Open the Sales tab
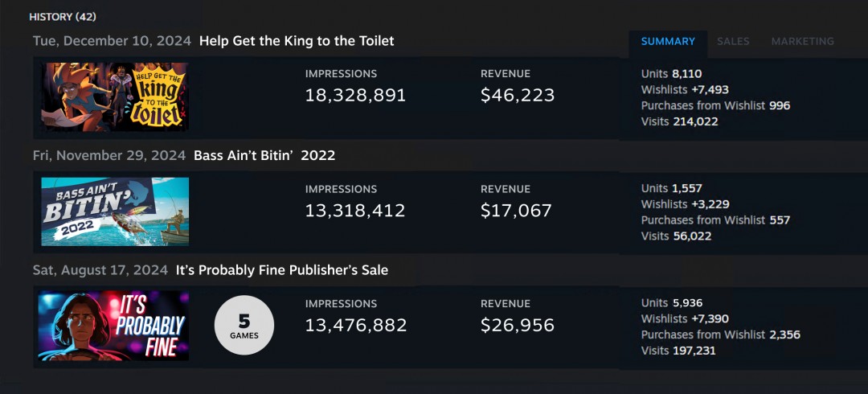Viewport: 868px width, 394px height. pos(733,42)
